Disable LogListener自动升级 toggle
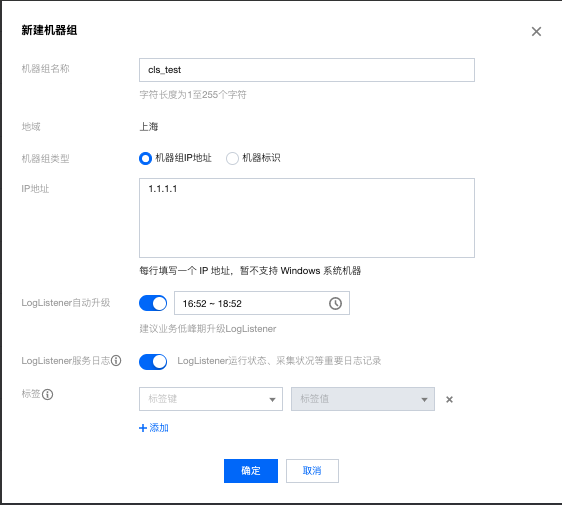Screen dimensions: 562x505 coord(153,303)
